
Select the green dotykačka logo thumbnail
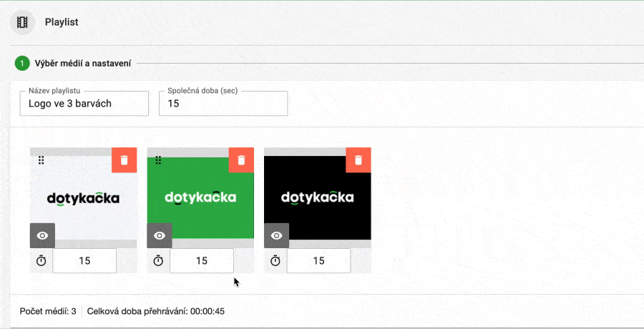click(200, 198)
